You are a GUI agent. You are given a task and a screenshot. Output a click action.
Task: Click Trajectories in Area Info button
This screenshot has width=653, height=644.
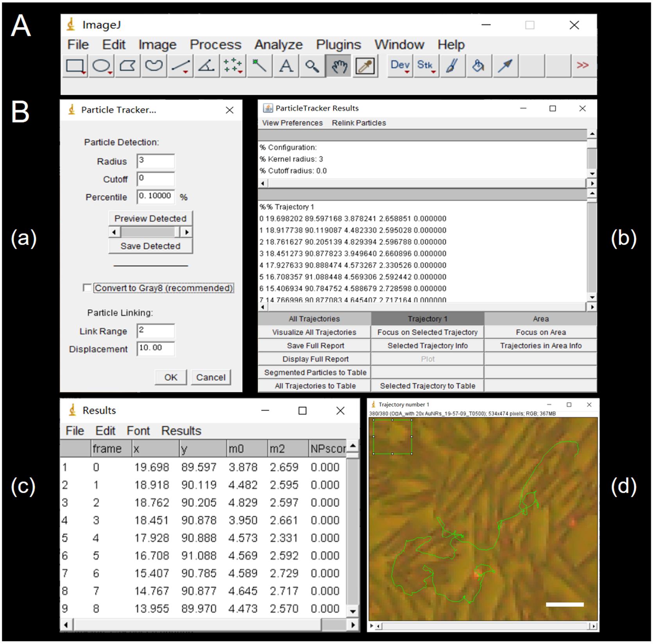541,346
